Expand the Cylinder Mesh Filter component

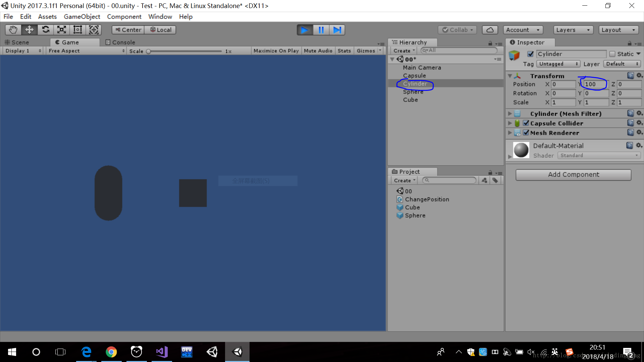click(511, 114)
